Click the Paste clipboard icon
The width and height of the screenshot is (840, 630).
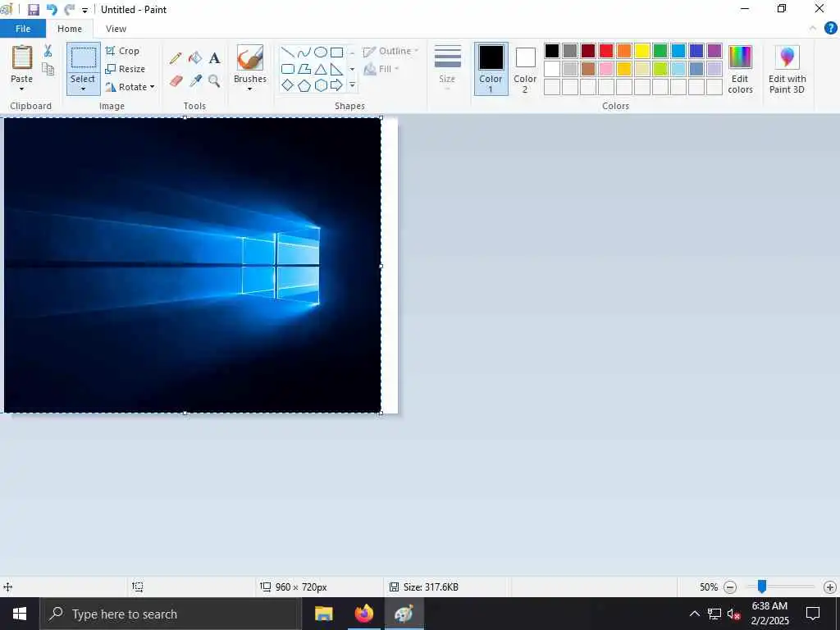22,57
